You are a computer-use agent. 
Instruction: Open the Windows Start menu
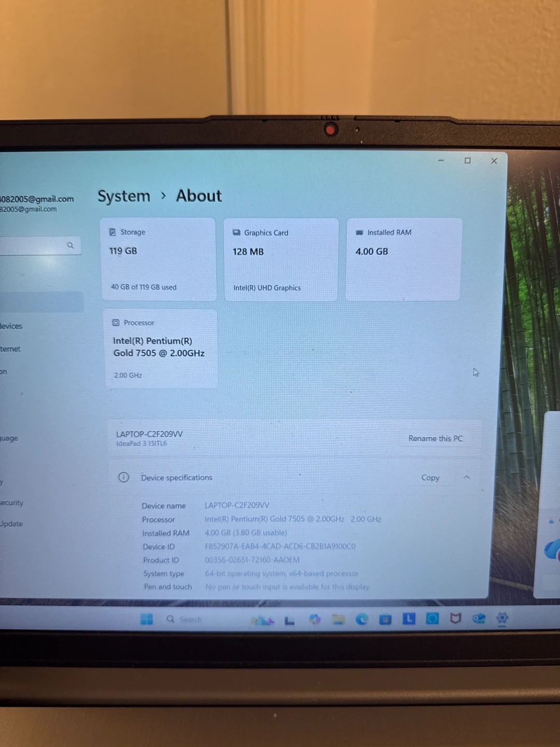[147, 619]
